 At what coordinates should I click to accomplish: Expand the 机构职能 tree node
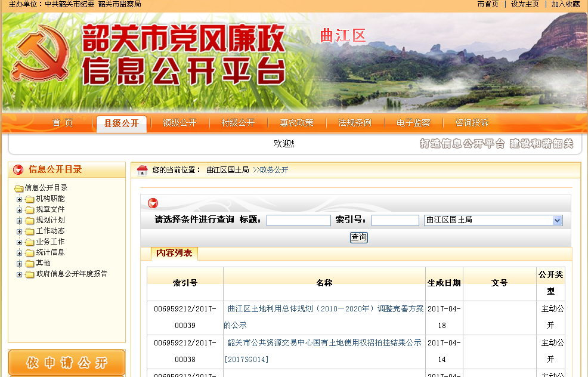[x=19, y=199]
